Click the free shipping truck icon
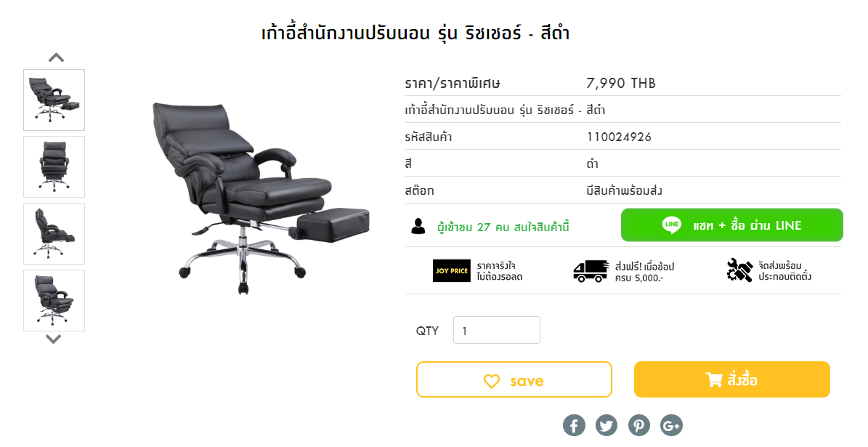The height and width of the screenshot is (447, 868). pos(591,271)
